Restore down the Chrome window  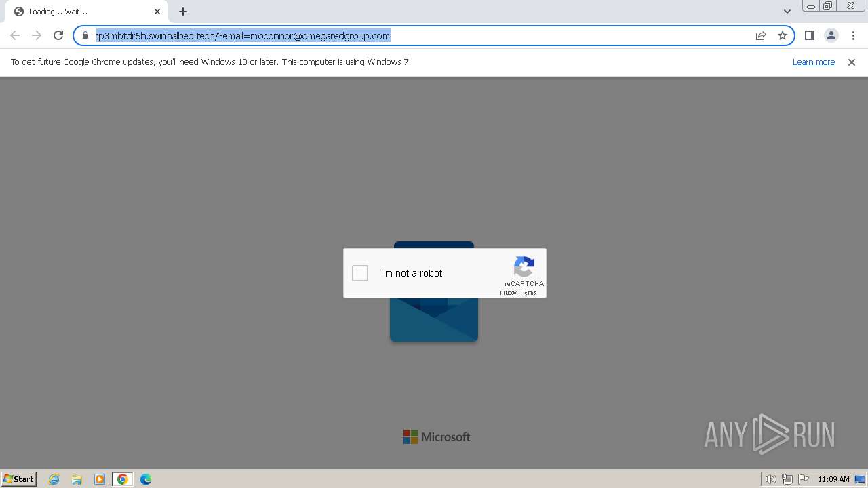(x=828, y=6)
